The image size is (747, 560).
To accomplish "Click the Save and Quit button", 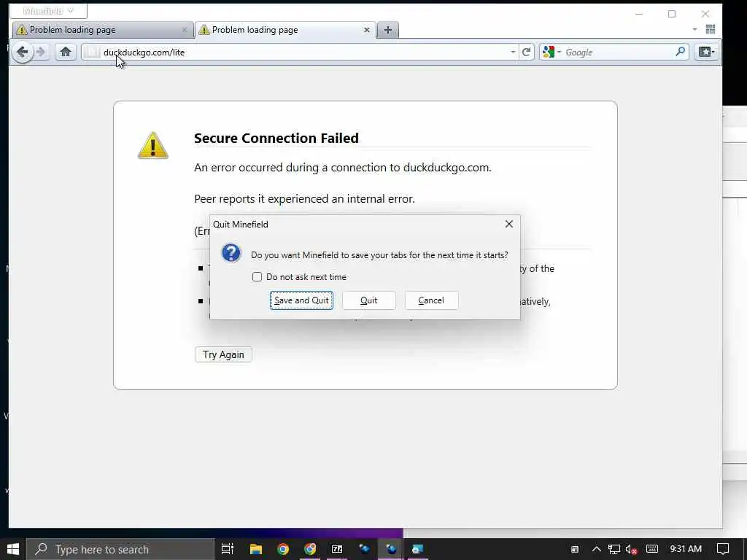I will pos(301,300).
